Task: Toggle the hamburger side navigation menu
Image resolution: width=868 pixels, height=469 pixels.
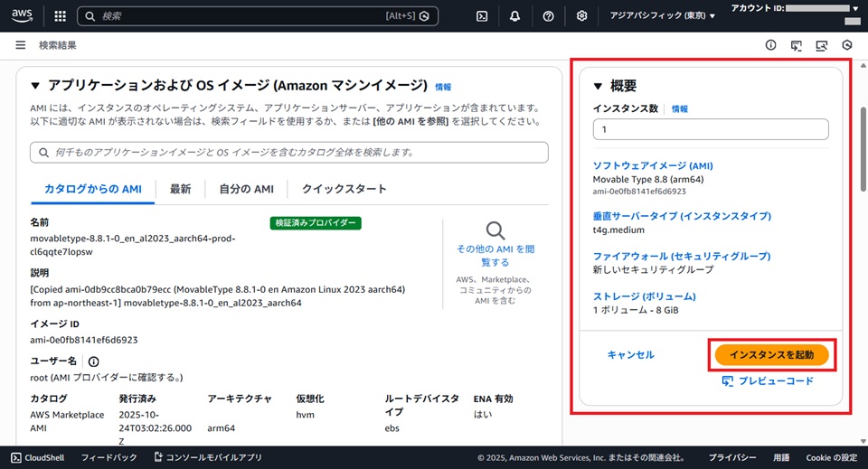Action: 20,45
